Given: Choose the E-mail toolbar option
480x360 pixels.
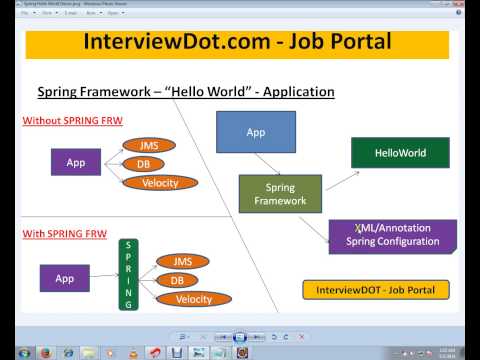Looking at the screenshot, I should tap(71, 13).
